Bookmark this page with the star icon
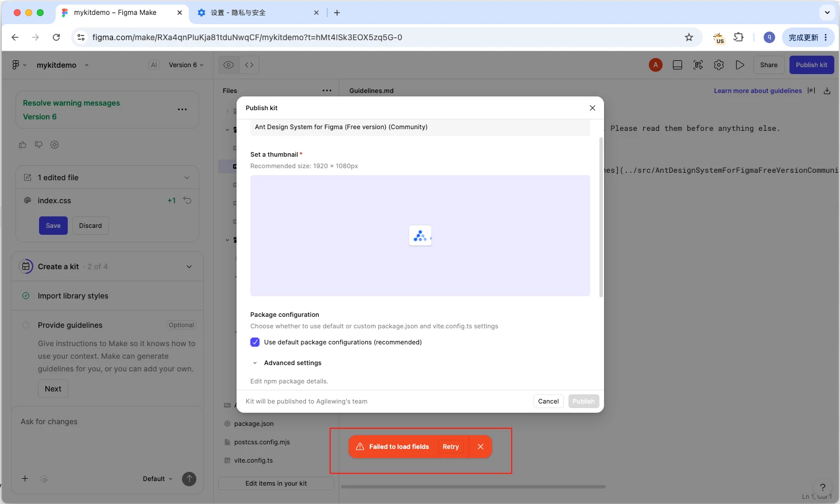840x504 pixels. (x=689, y=37)
